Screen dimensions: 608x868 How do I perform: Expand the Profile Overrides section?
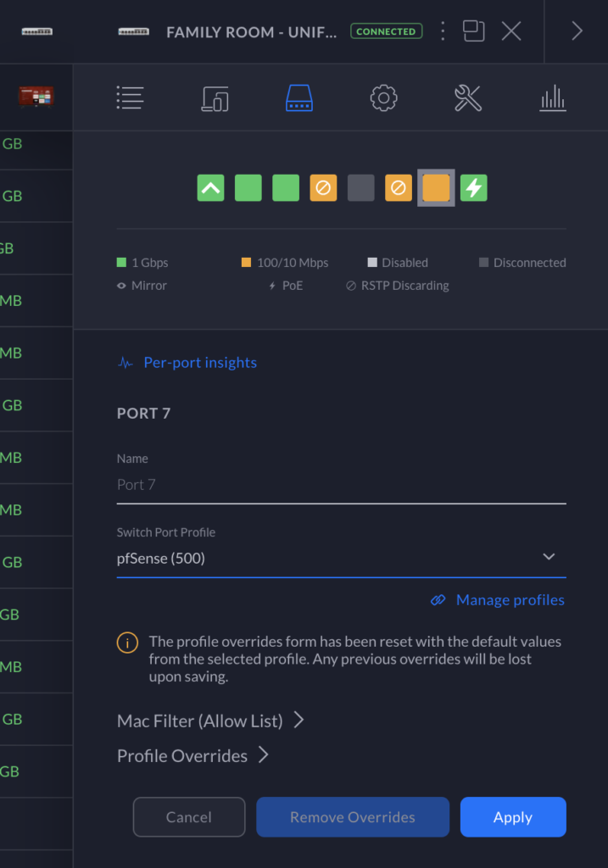pos(192,756)
